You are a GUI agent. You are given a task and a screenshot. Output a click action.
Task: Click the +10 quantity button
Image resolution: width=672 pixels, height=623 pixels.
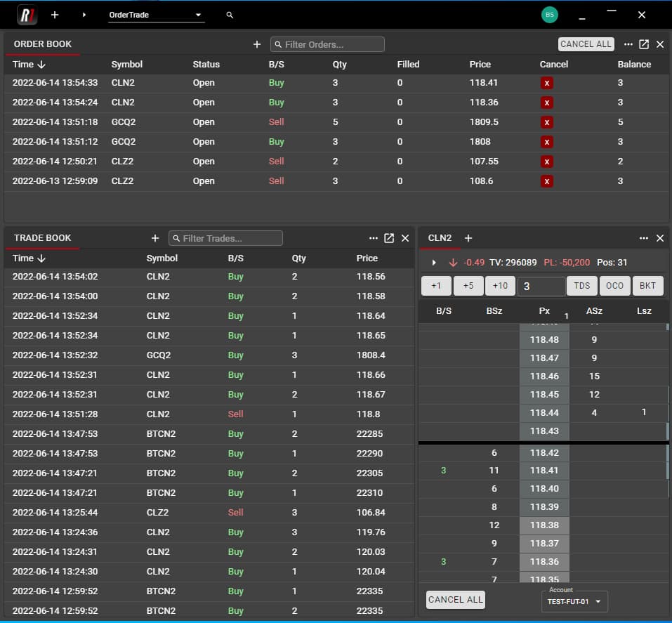500,286
